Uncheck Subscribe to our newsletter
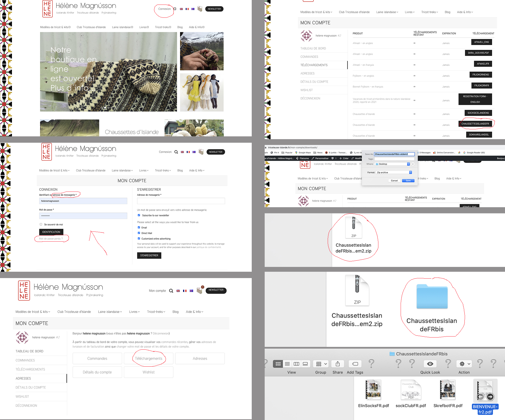The image size is (505, 420). [x=139, y=215]
